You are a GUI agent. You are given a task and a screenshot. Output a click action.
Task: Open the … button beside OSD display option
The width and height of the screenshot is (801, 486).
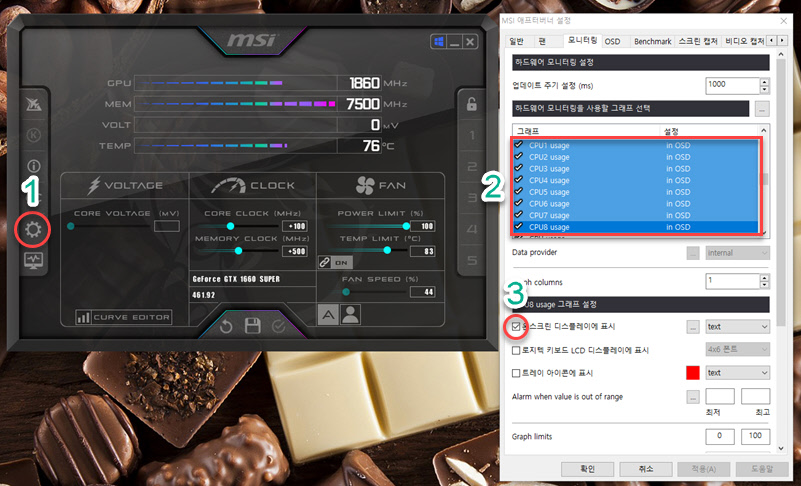click(x=693, y=327)
